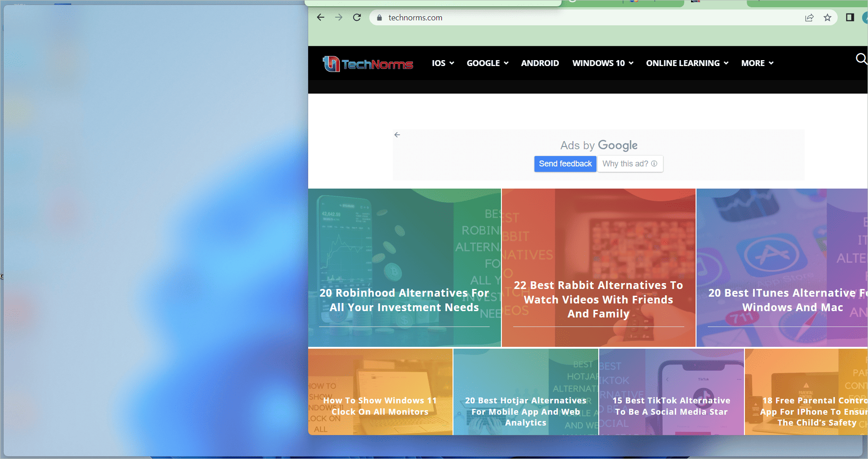Click the browser forward arrow button
This screenshot has width=868, height=459.
pos(339,18)
